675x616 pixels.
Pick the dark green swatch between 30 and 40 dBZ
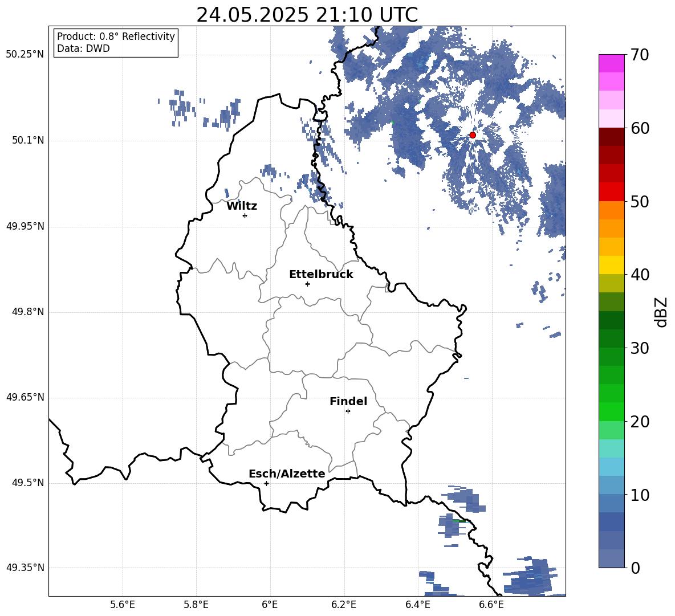click(611, 320)
